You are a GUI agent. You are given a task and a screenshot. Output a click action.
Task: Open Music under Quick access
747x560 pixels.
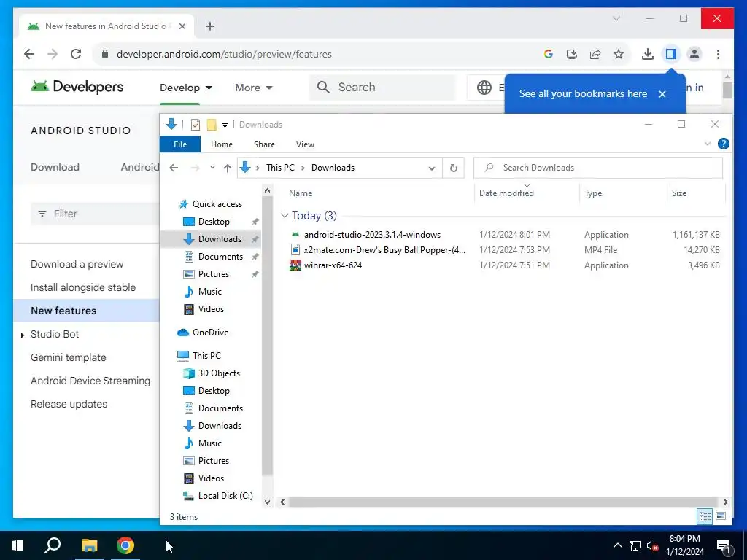(x=209, y=292)
